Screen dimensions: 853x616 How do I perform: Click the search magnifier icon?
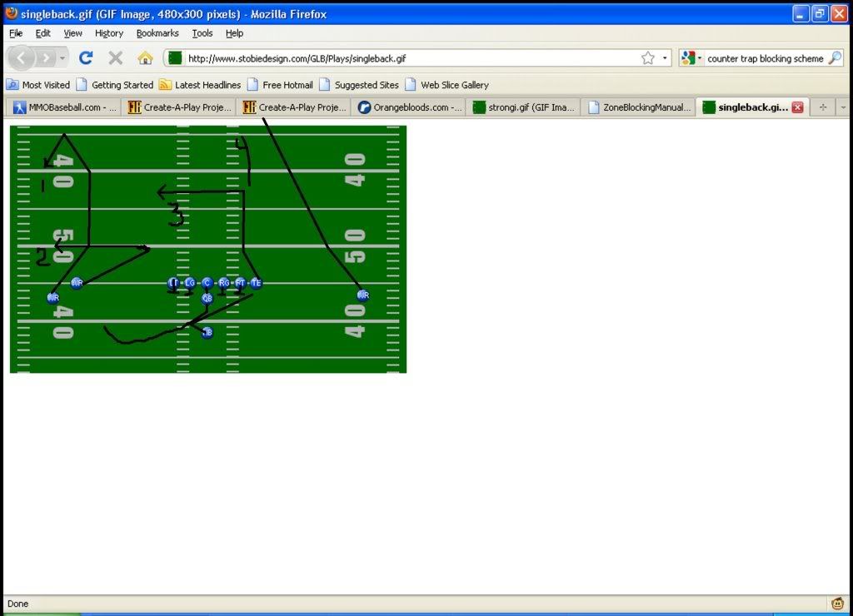pos(834,58)
